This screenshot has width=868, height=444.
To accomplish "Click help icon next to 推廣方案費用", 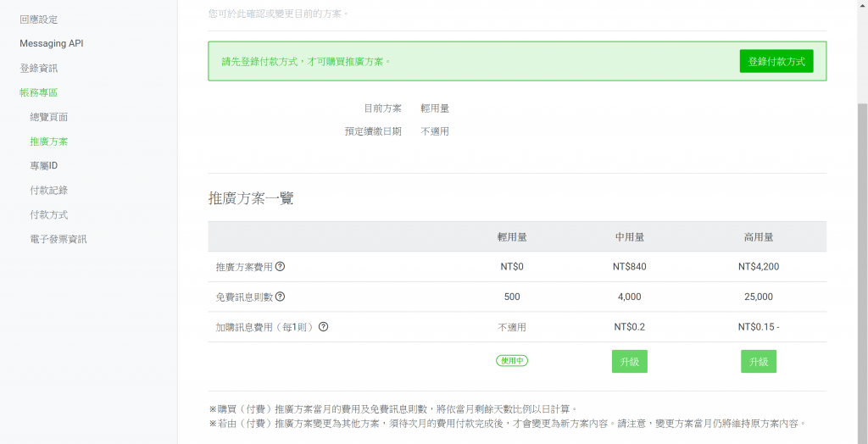I will [280, 267].
